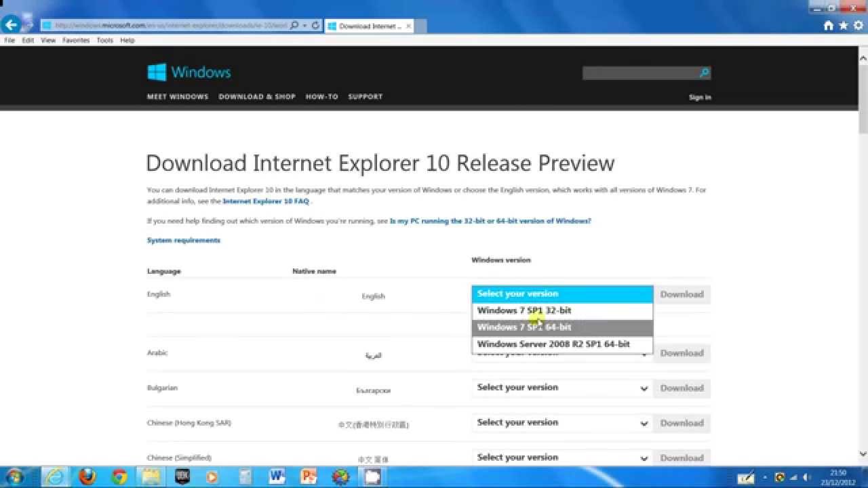Choose Windows 7 SP1 64-bit option
Viewport: 868px width, 488px height.
pyautogui.click(x=562, y=327)
